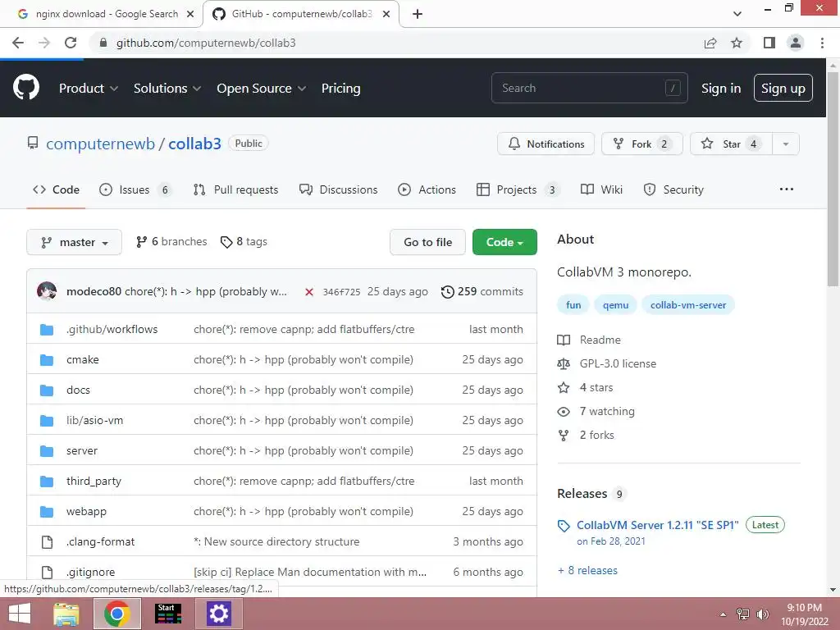Close the nginx download Google Search tab
840x630 pixels.
coord(190,14)
